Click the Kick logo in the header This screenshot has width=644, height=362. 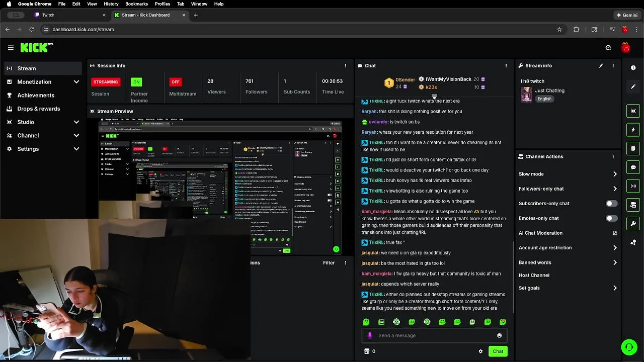coord(36,48)
